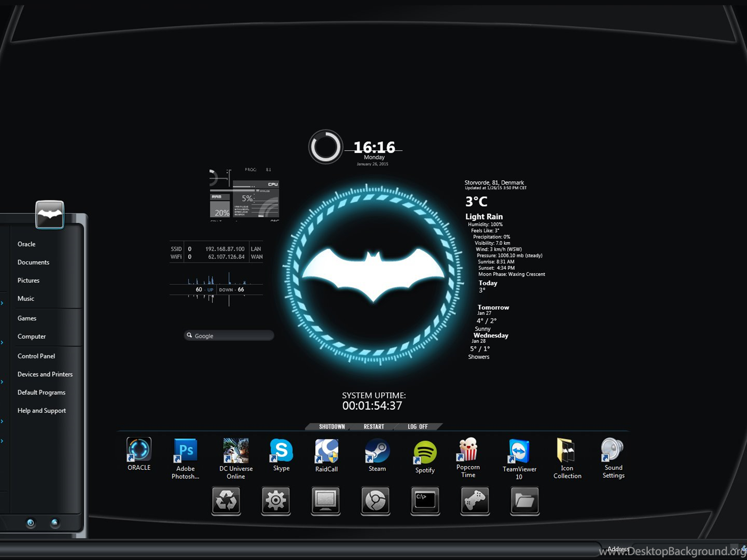Open the folder dock icon

(x=525, y=501)
